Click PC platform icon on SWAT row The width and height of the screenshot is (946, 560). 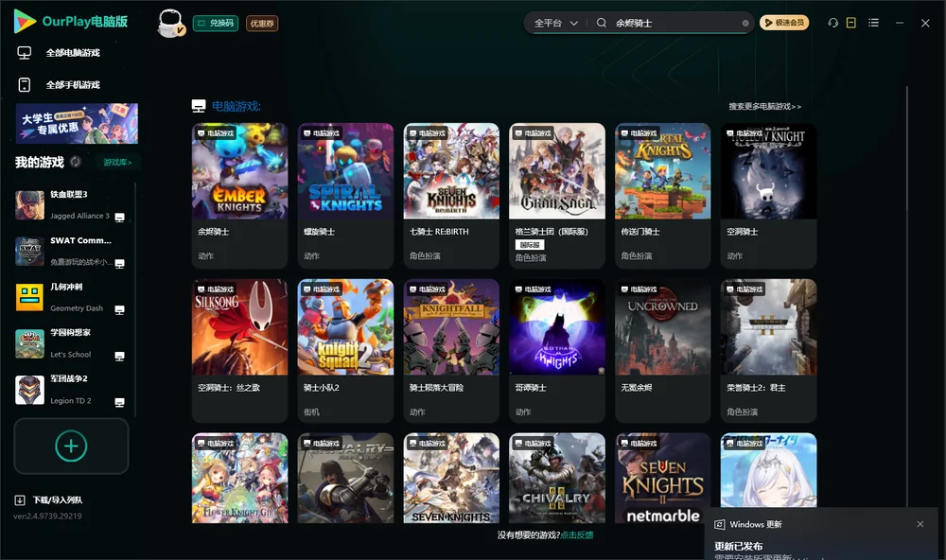click(x=119, y=264)
